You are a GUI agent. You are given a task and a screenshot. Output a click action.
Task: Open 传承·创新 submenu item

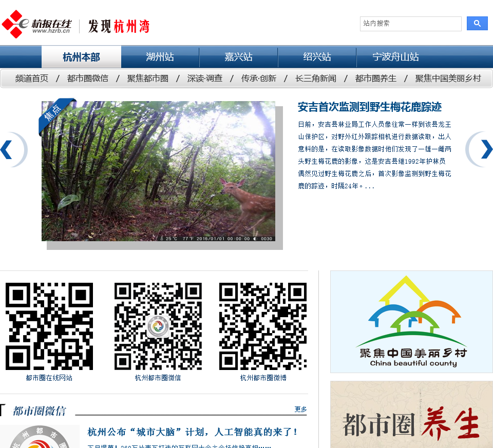[x=259, y=78]
